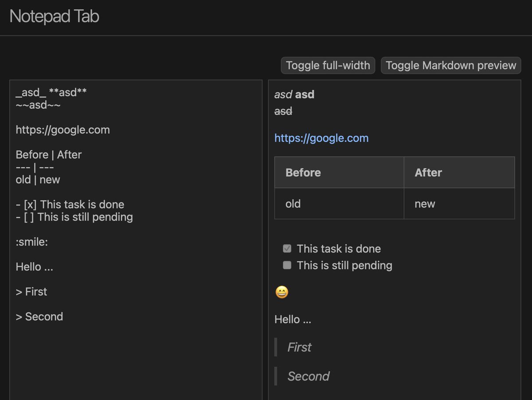This screenshot has width=532, height=400.
Task: Open the https://google.com link in preview
Action: point(321,138)
